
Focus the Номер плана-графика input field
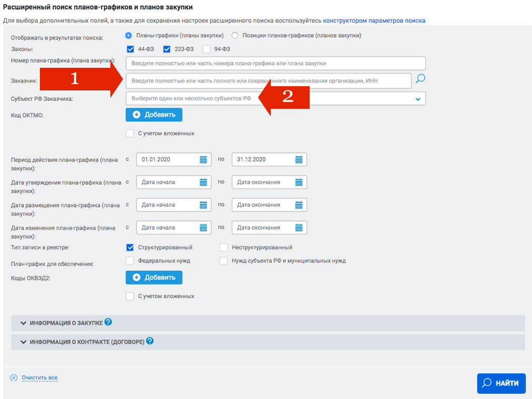[x=275, y=63]
